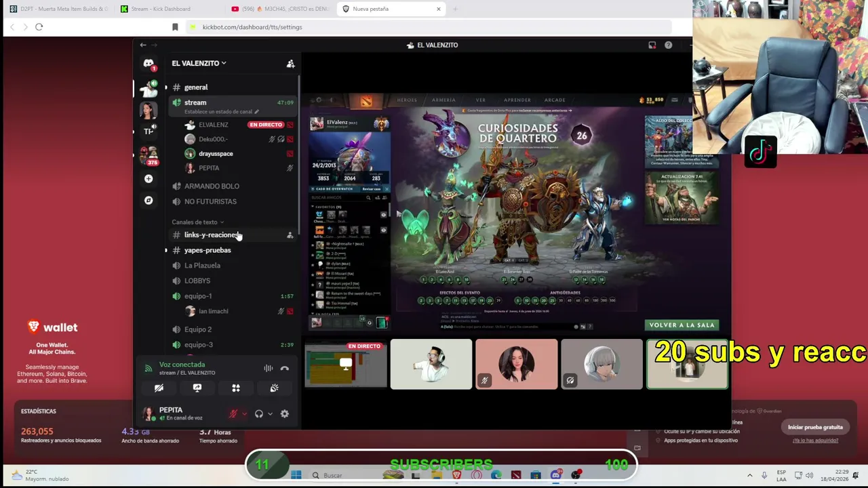Viewport: 868px width, 488px height.
Task: Switch to D2PT Muerta Meta browser tab
Action: [58, 9]
